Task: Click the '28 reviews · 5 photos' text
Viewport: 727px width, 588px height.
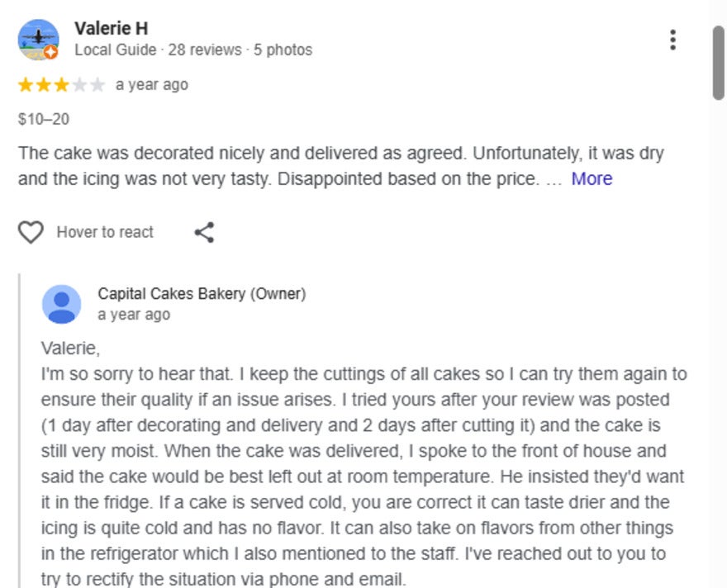Action: [x=240, y=50]
